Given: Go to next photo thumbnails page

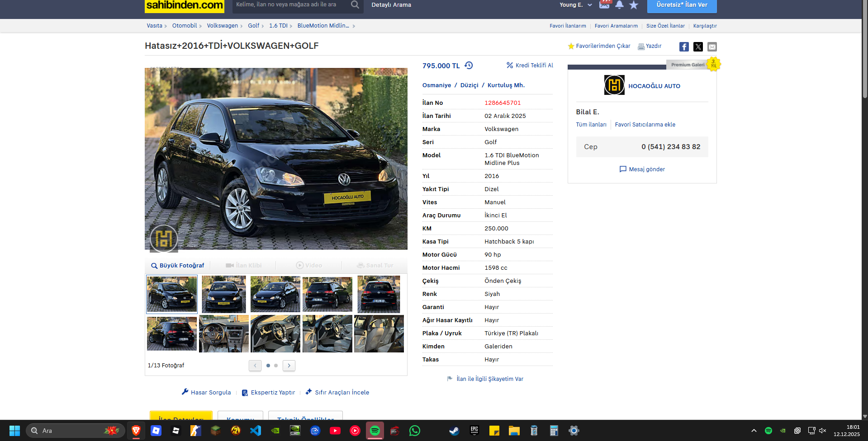Looking at the screenshot, I should 289,366.
